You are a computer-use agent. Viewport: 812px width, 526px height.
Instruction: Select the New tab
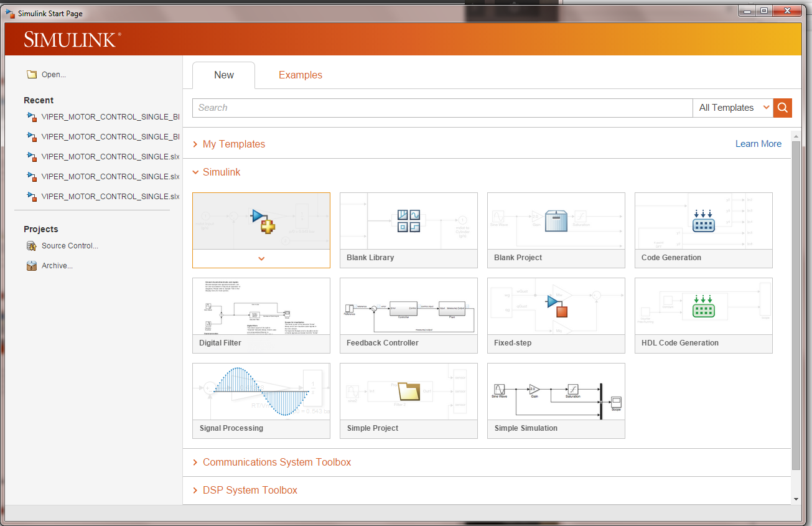click(223, 75)
